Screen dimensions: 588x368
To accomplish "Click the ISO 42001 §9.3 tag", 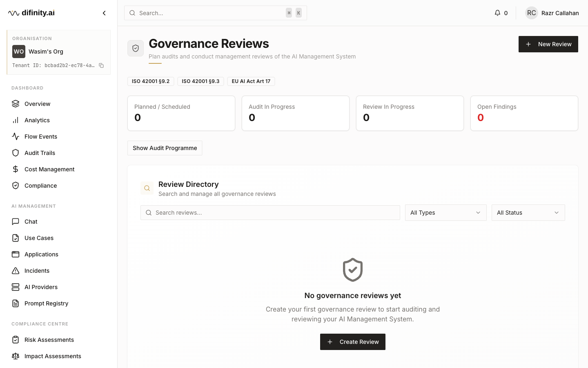I will coord(200,81).
